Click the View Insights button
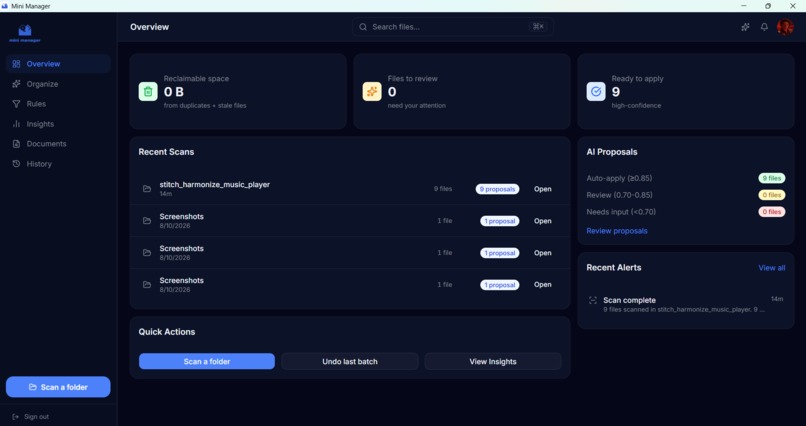The height and width of the screenshot is (426, 806). (x=492, y=361)
